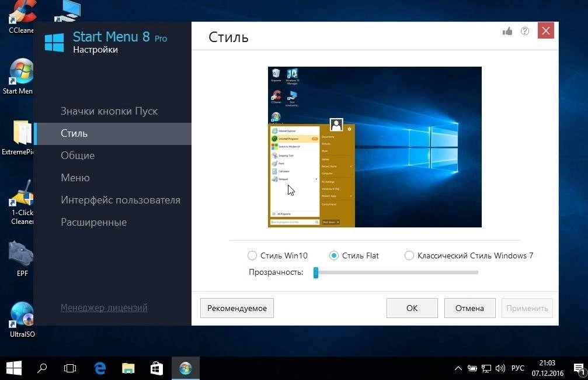The width and height of the screenshot is (588, 380).
Task: Click the middle of the Прозрачность track
Action: pyautogui.click(x=396, y=272)
